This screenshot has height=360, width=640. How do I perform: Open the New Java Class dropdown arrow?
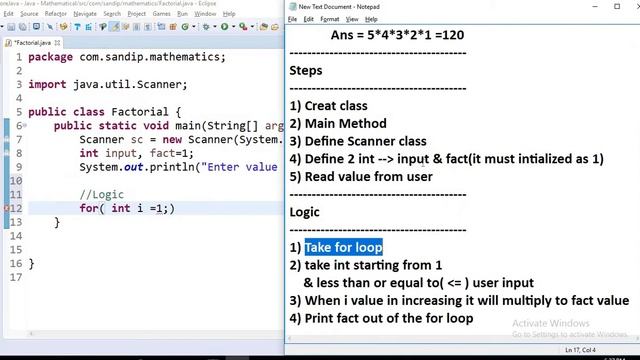tap(194, 27)
